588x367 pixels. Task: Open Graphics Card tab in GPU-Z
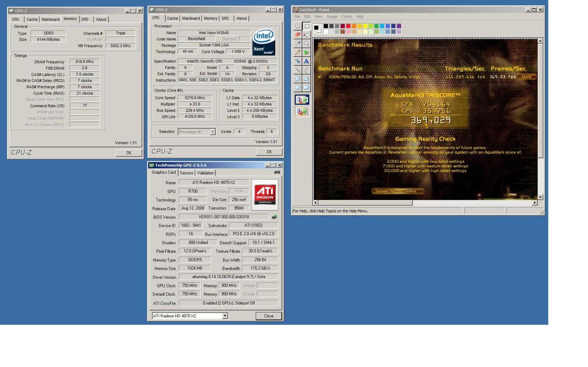[x=164, y=172]
